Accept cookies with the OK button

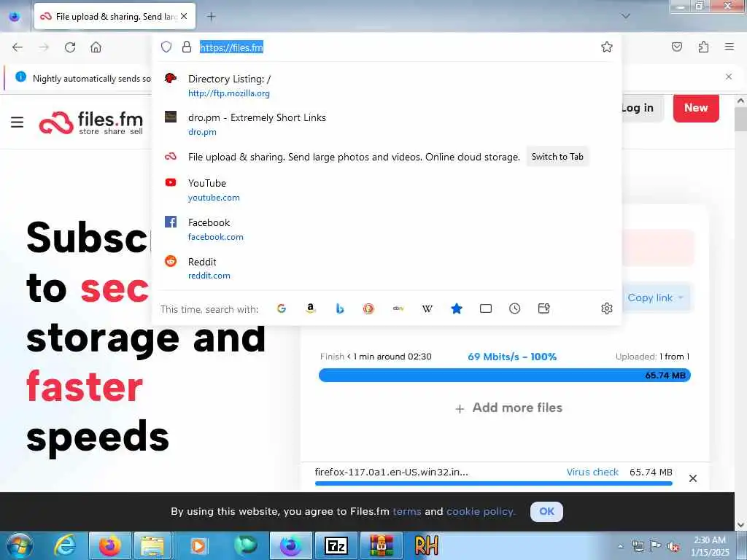[x=546, y=511]
